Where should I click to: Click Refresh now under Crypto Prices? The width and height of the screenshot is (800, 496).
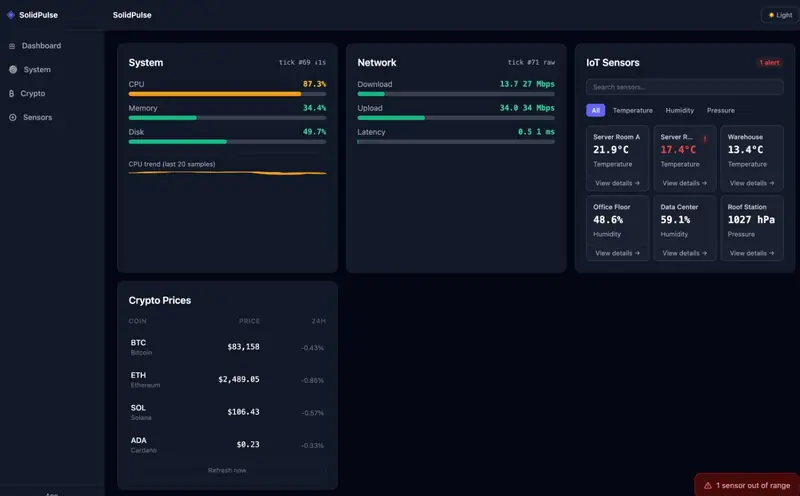click(x=227, y=470)
